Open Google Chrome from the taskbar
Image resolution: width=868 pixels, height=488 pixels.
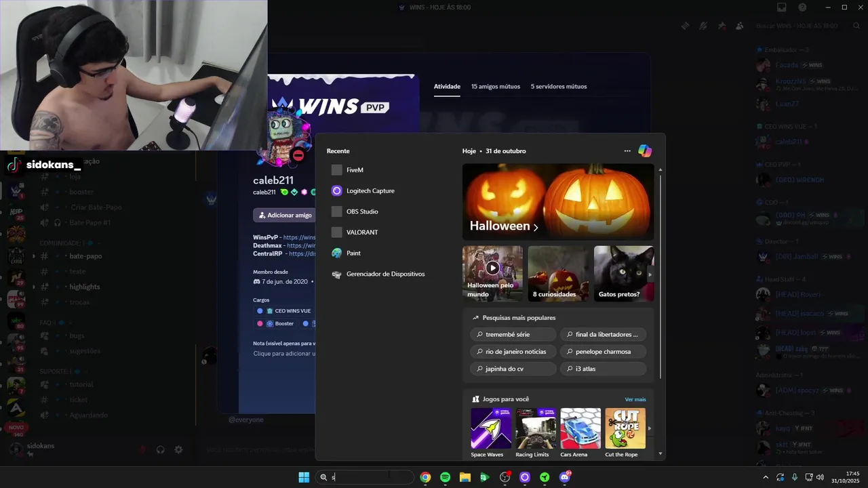pos(425,477)
